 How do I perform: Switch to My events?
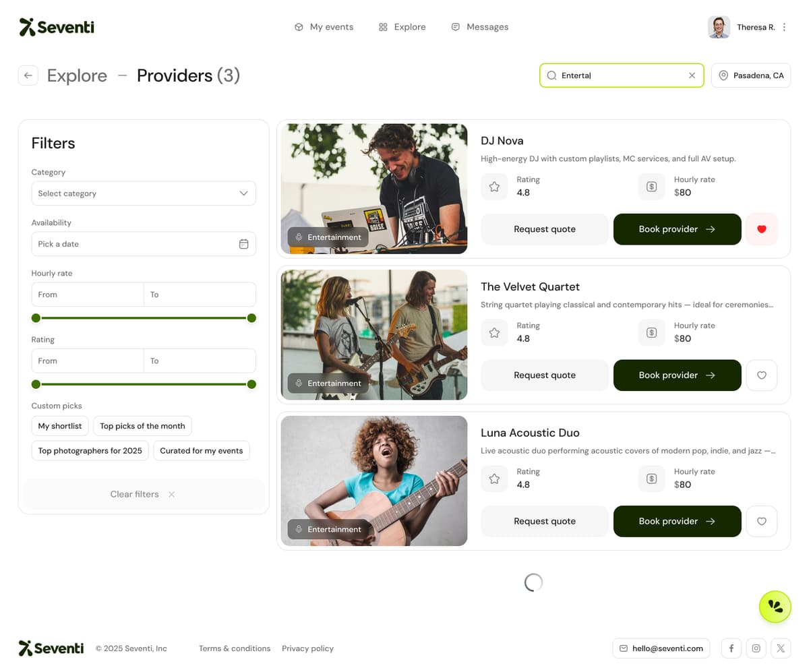click(324, 26)
